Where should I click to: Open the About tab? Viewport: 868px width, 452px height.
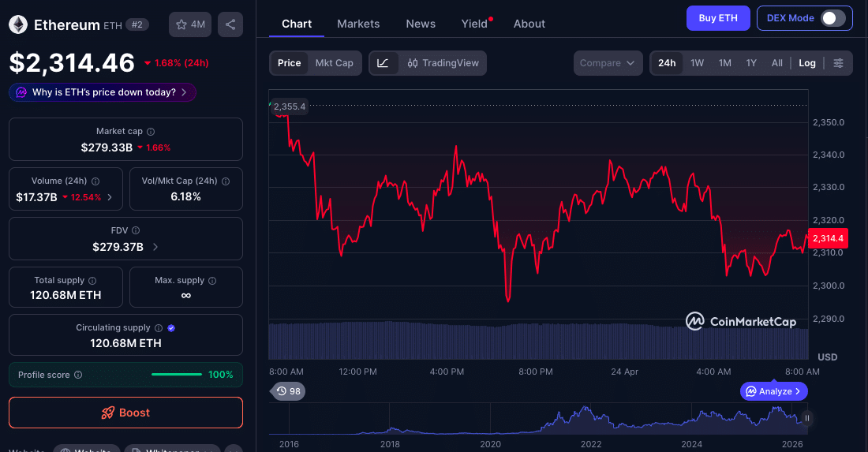pos(529,24)
